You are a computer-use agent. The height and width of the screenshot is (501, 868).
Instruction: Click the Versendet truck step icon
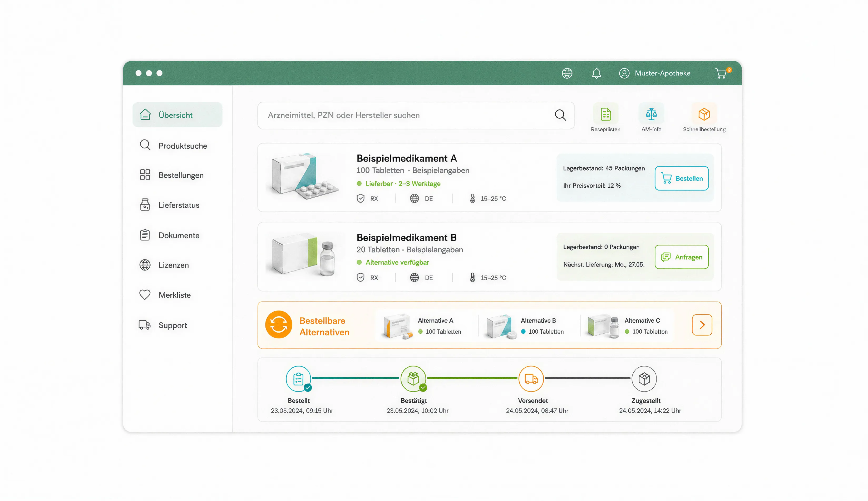pos(531,378)
